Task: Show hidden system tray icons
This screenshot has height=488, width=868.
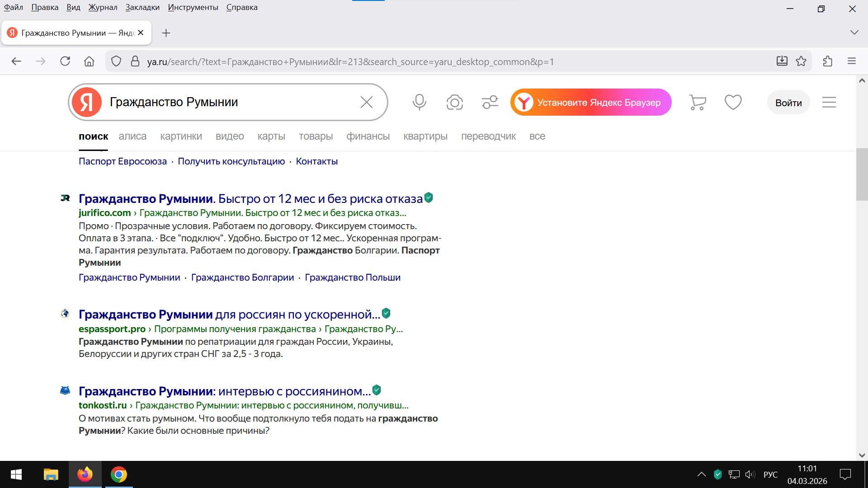Action: (x=701, y=474)
